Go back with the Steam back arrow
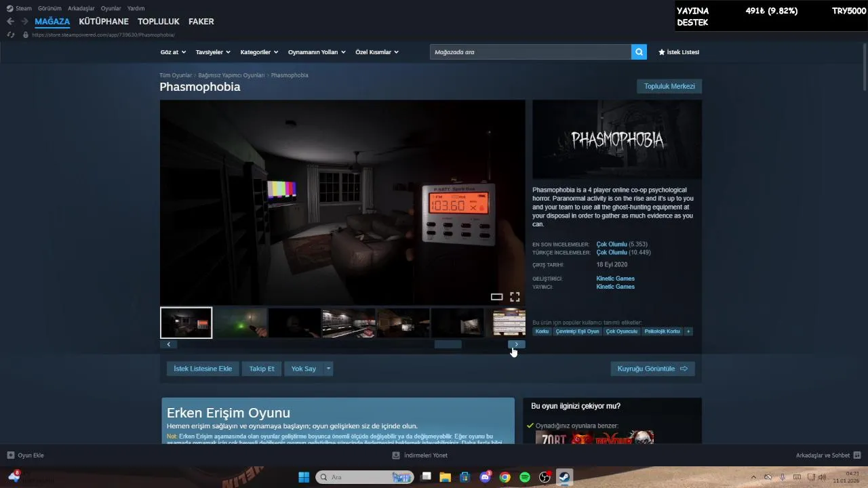The height and width of the screenshot is (488, 868). (x=10, y=22)
